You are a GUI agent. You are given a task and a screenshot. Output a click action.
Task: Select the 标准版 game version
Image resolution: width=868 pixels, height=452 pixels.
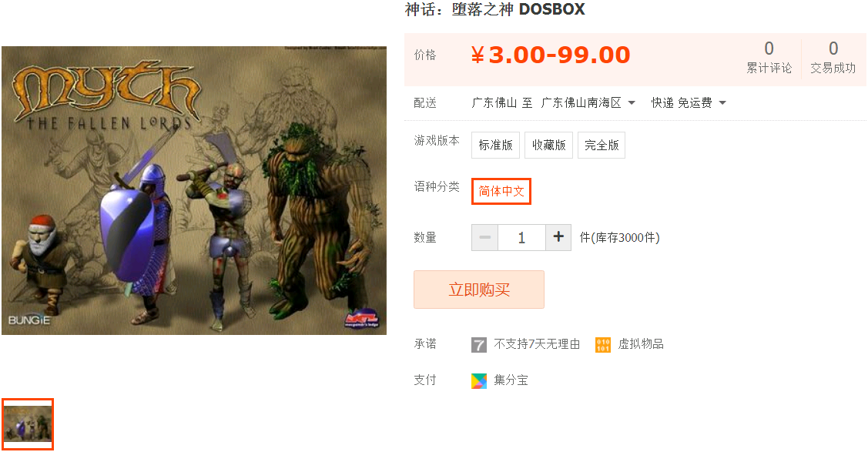click(x=495, y=145)
